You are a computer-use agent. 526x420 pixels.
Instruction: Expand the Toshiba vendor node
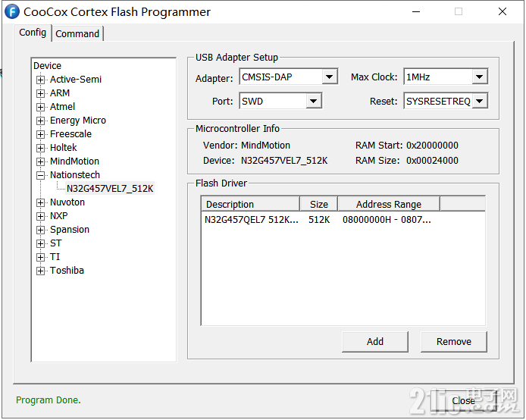coord(41,271)
